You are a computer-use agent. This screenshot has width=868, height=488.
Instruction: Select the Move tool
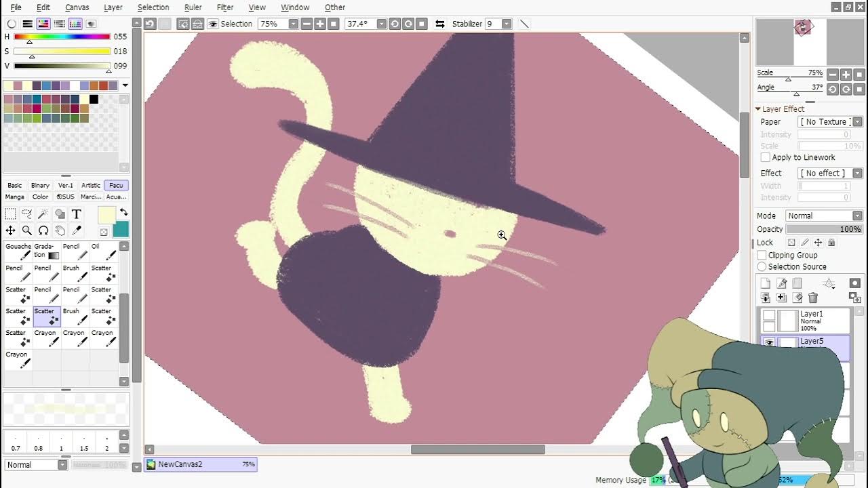11,230
